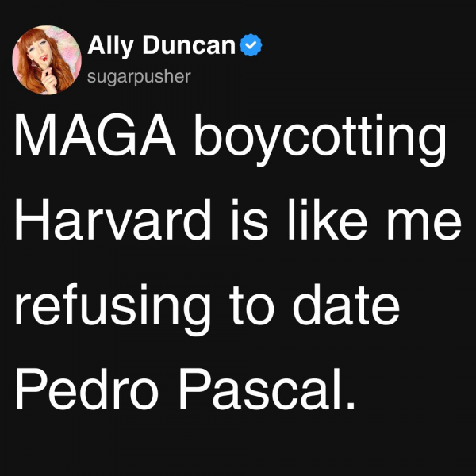Click the blue verified checkmark badge

click(251, 45)
